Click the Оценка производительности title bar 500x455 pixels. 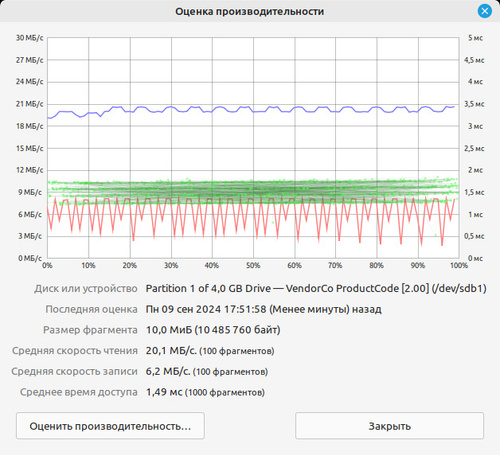[x=249, y=11]
